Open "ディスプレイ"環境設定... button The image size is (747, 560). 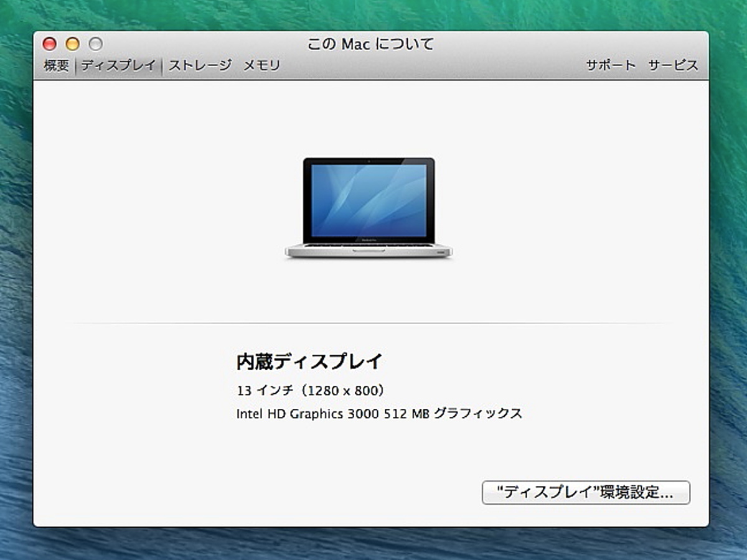coord(586,493)
